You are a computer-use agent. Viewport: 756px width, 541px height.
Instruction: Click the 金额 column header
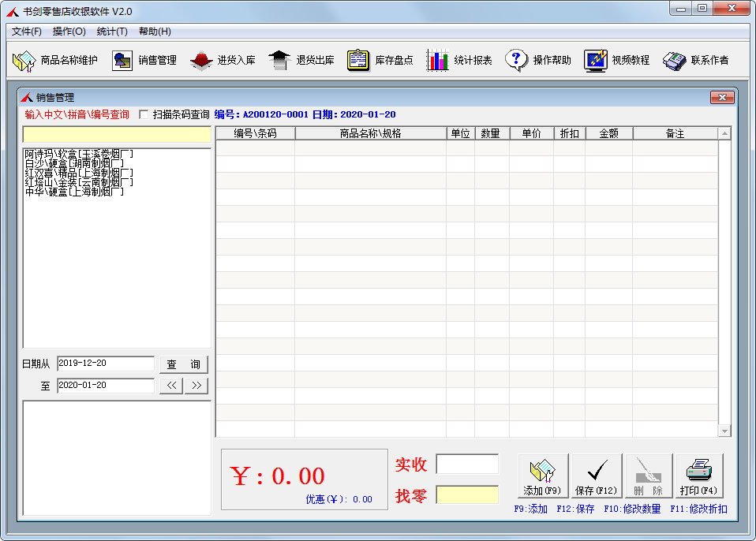click(609, 133)
